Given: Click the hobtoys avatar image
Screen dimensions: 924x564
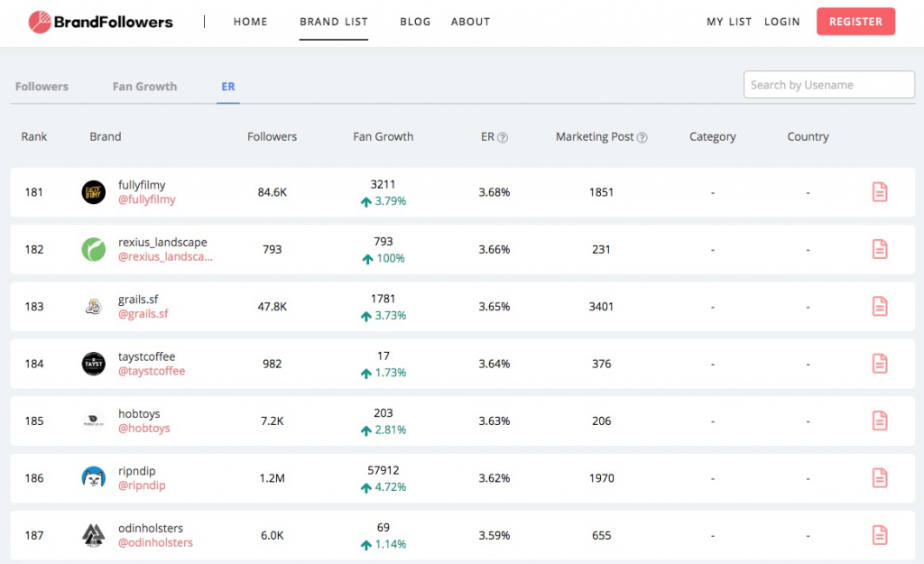Looking at the screenshot, I should click(93, 421).
